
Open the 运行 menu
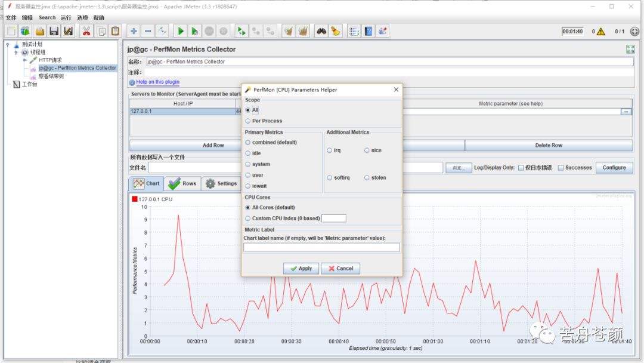[66, 18]
